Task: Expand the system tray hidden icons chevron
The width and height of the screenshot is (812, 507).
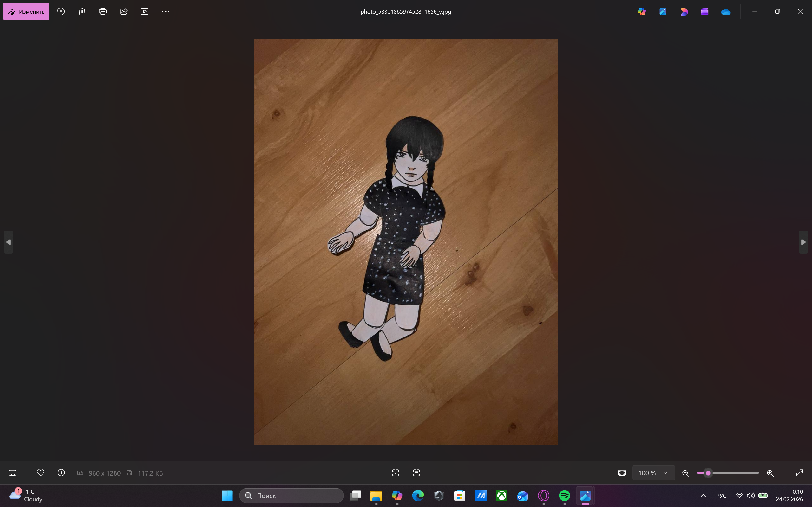Action: (703, 496)
